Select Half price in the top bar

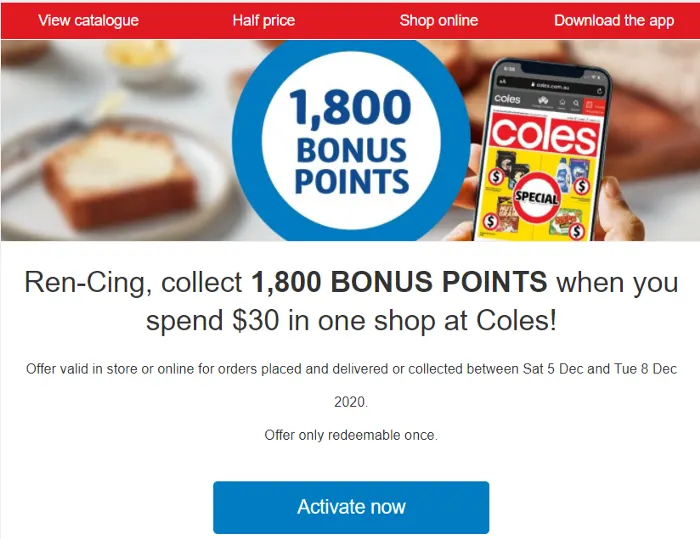[x=263, y=20]
